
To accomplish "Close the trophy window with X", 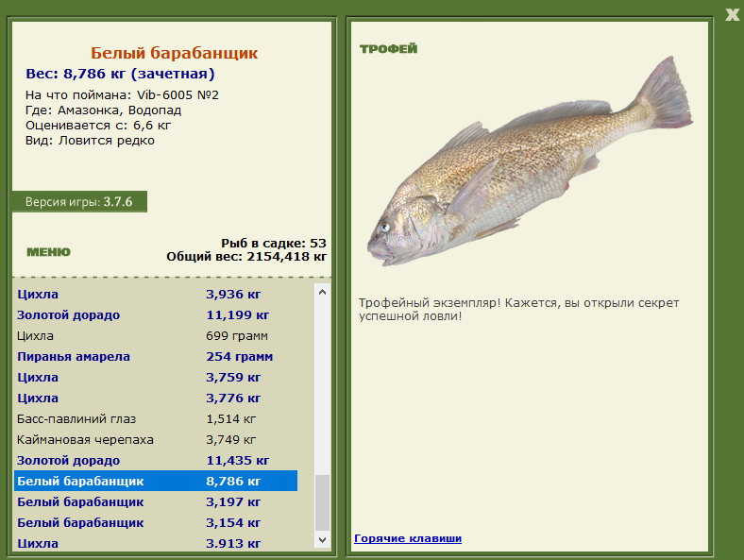I will (732, 15).
